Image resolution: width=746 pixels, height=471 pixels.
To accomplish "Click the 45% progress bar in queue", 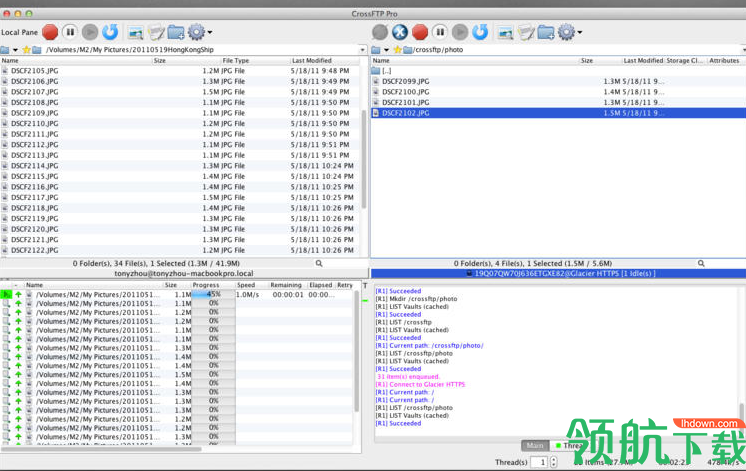I will [213, 294].
